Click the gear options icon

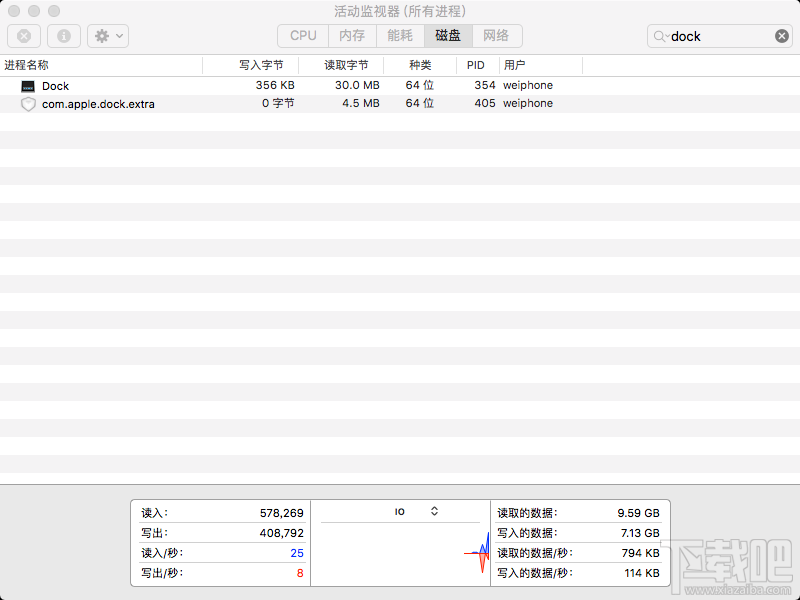point(100,36)
